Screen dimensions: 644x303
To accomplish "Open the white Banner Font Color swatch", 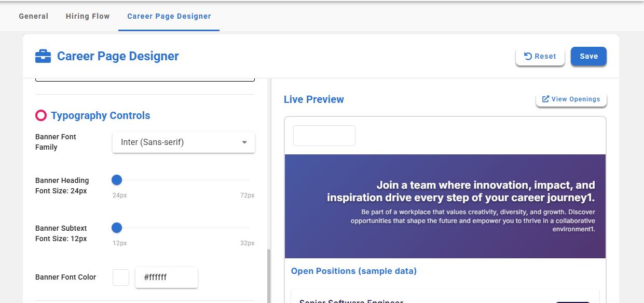I will (x=121, y=277).
